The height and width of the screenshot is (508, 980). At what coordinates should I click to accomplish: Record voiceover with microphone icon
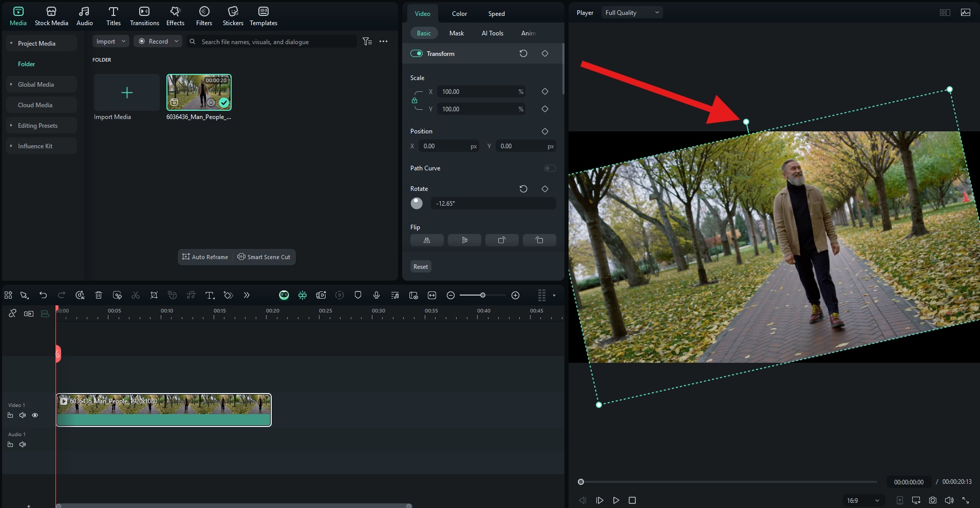click(x=376, y=295)
